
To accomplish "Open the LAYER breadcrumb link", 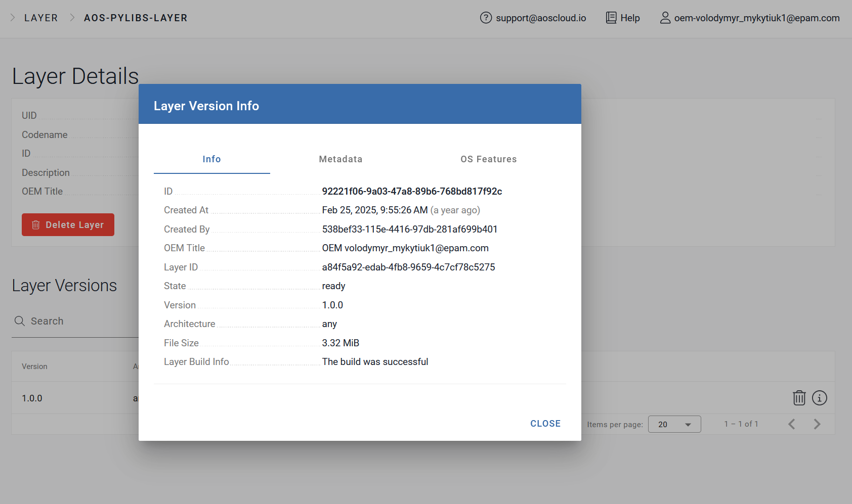I will [41, 18].
